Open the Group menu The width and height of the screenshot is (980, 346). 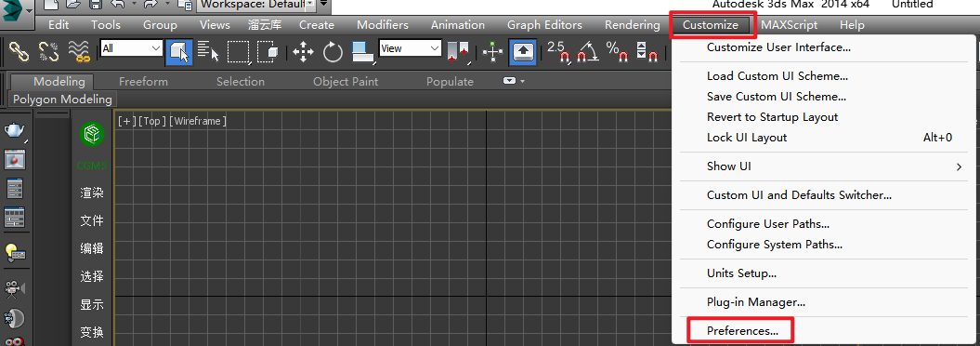[x=160, y=25]
